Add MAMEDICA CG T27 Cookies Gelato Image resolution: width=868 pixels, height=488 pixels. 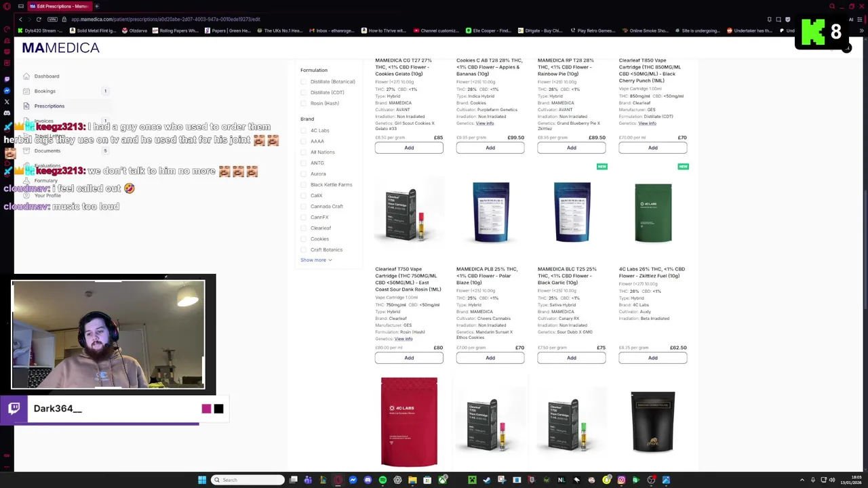409,148
